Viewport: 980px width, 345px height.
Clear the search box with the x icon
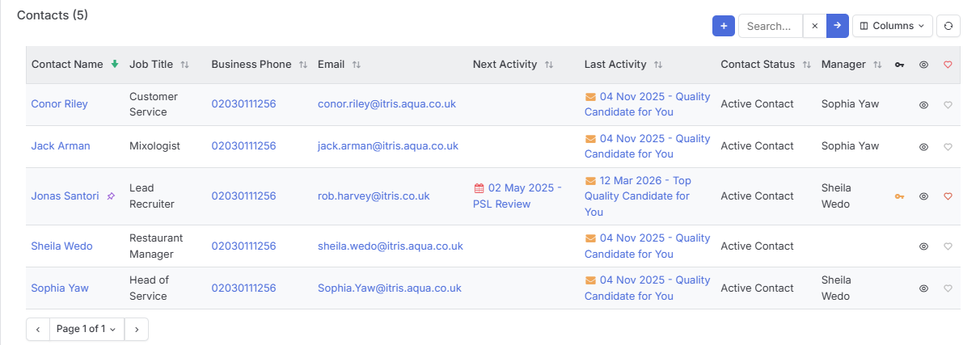coord(814,26)
